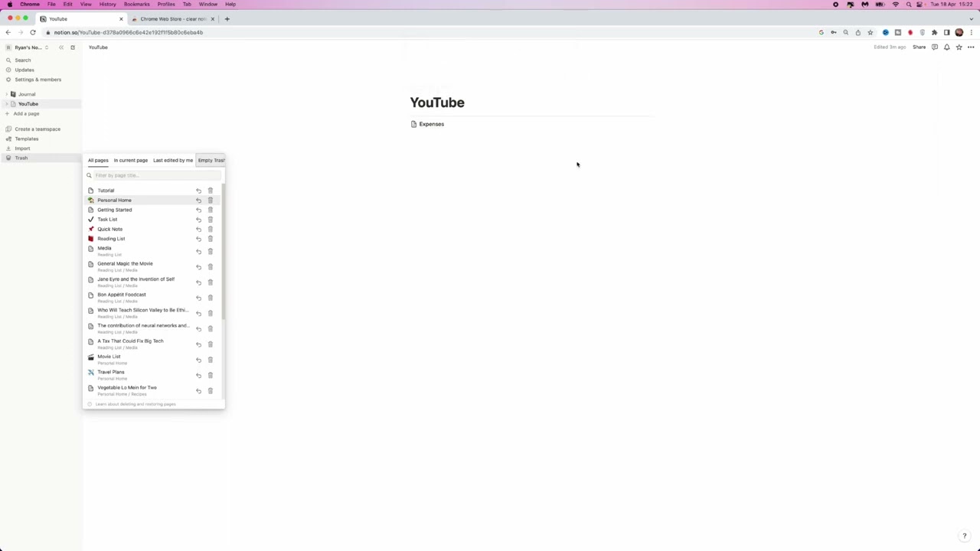Restore the Getting Started page
Screen dimensions: 980x551
point(198,210)
